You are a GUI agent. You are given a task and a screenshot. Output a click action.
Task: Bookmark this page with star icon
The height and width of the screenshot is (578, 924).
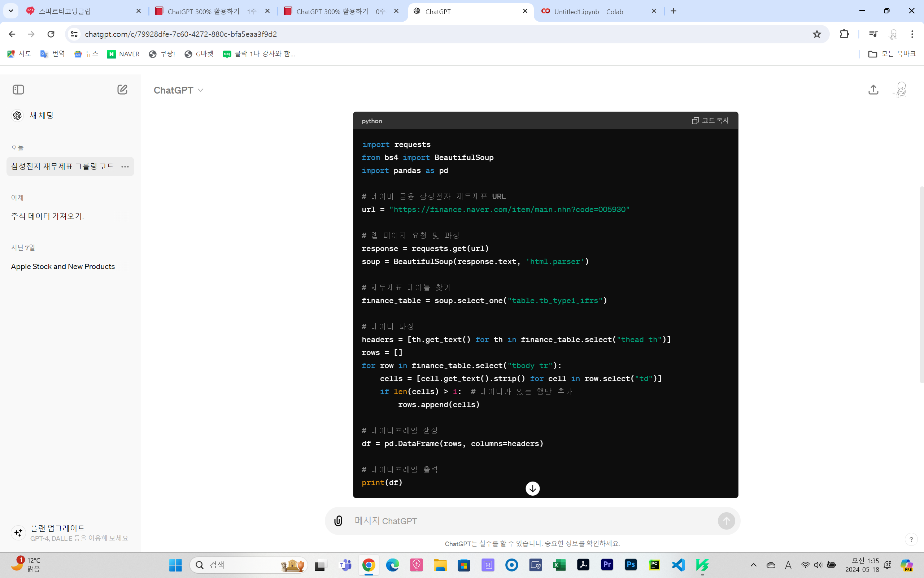(x=817, y=34)
